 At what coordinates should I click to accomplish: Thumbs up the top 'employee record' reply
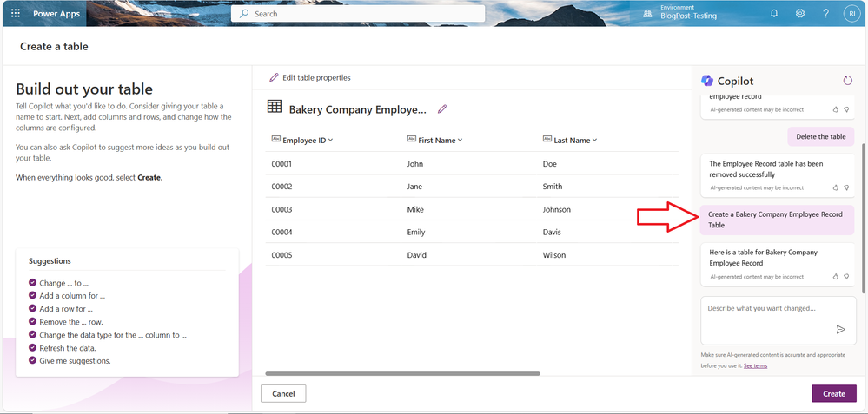pyautogui.click(x=836, y=109)
